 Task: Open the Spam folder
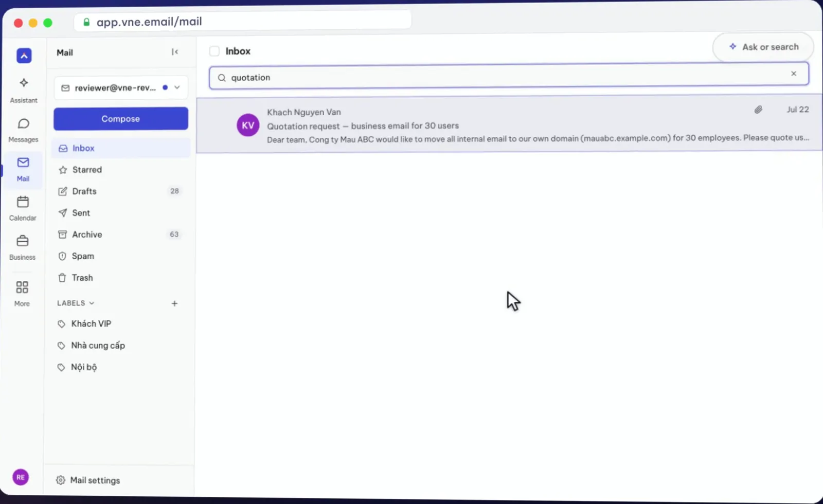pyautogui.click(x=121, y=256)
